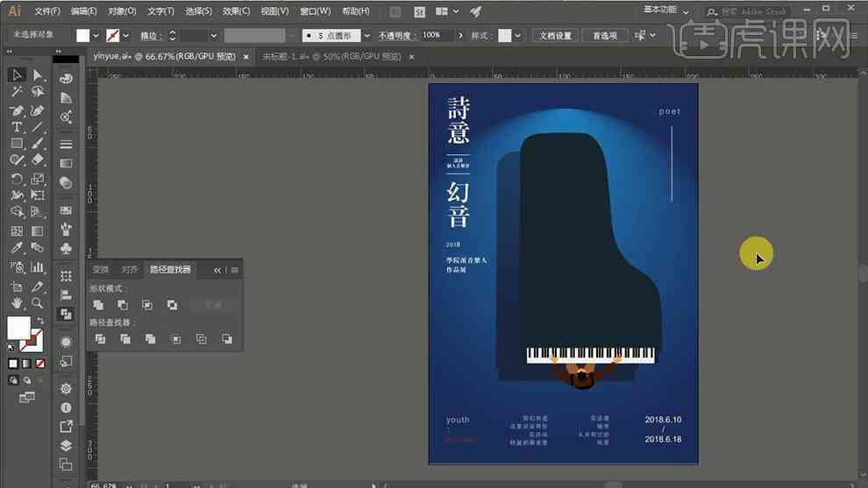Change screen mode at toolbar bottom

point(26,397)
